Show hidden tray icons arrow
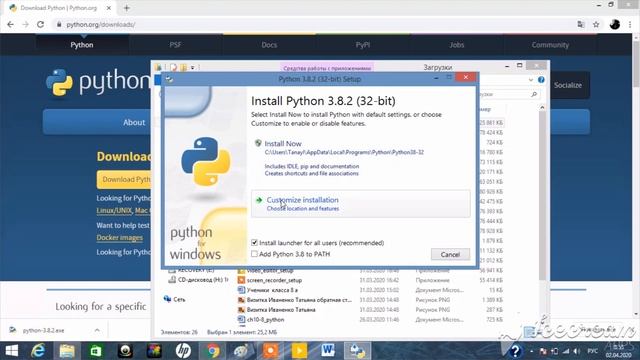This screenshot has height=360, width=640. (x=531, y=351)
